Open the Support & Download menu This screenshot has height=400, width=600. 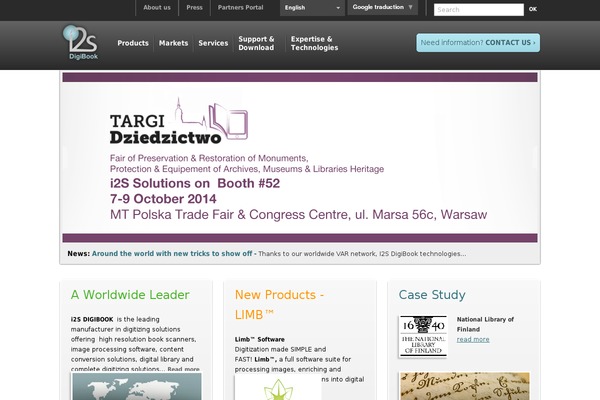pos(256,43)
